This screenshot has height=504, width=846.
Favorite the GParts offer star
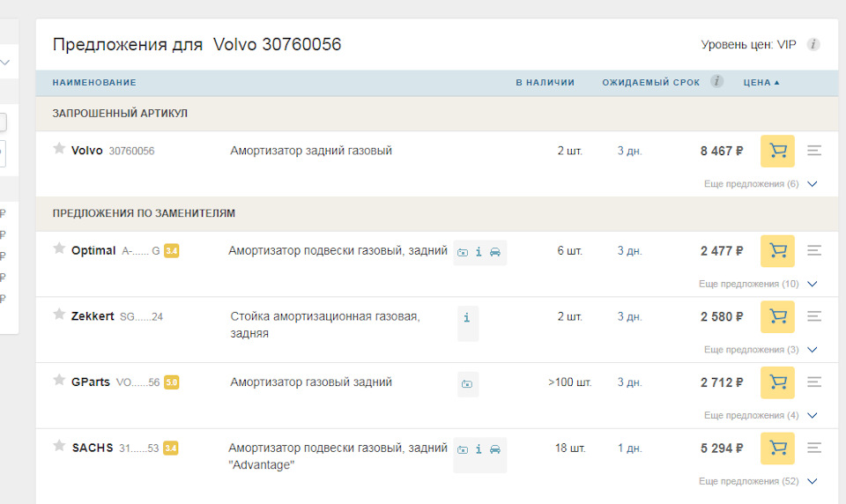tap(59, 380)
